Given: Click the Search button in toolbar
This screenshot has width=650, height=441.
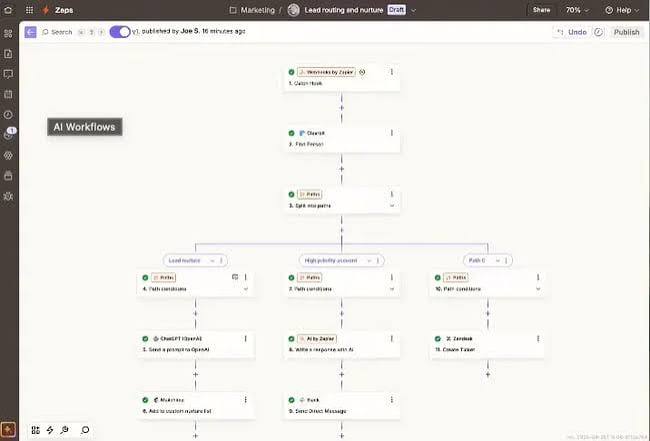Looking at the screenshot, I should tap(57, 32).
